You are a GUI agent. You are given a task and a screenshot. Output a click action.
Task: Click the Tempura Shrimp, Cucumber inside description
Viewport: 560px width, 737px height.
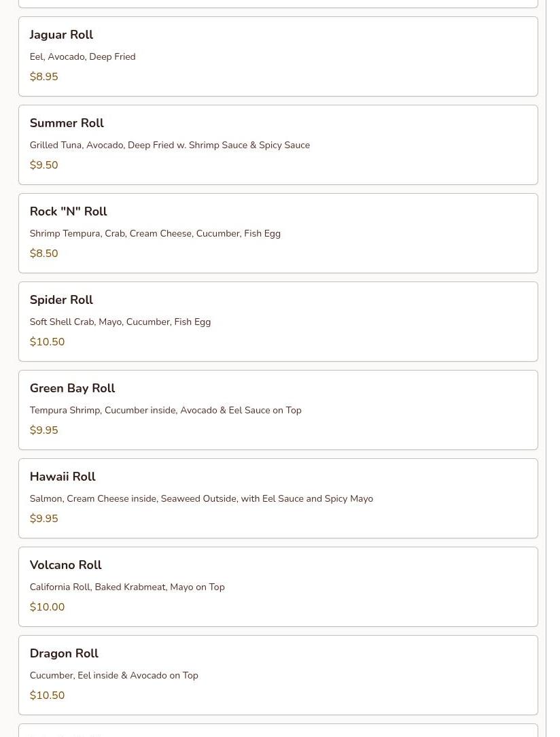(165, 410)
